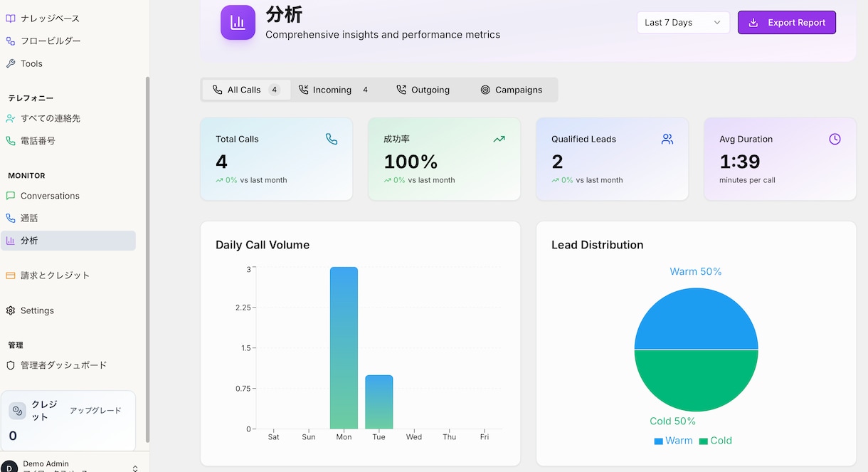Click the Conversations chat bubble icon

coord(10,196)
